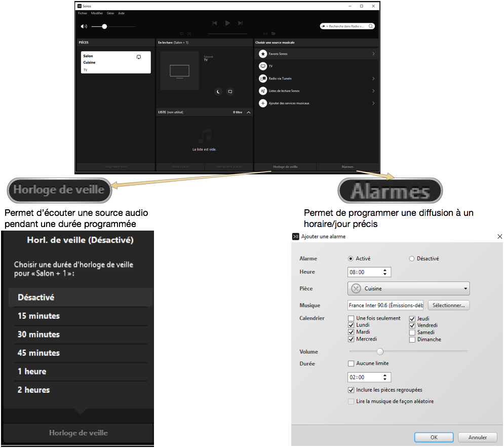The image size is (504, 448).
Task: Click the Favoris Sonos star icon
Action: click(x=263, y=54)
